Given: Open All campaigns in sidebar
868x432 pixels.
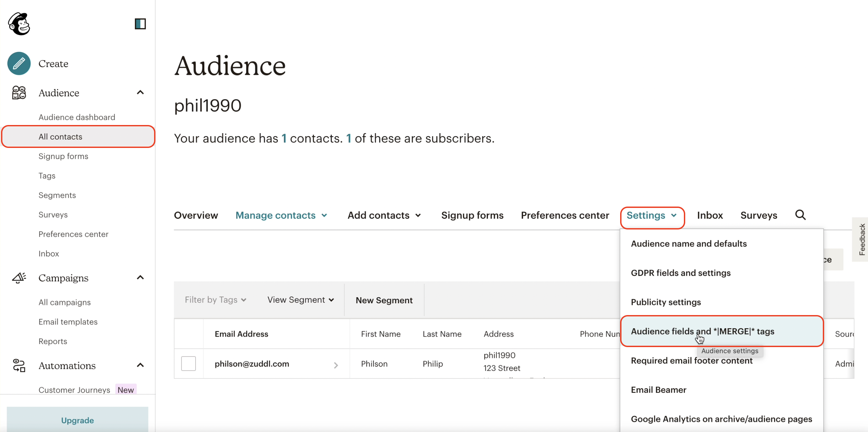Looking at the screenshot, I should click(x=64, y=302).
